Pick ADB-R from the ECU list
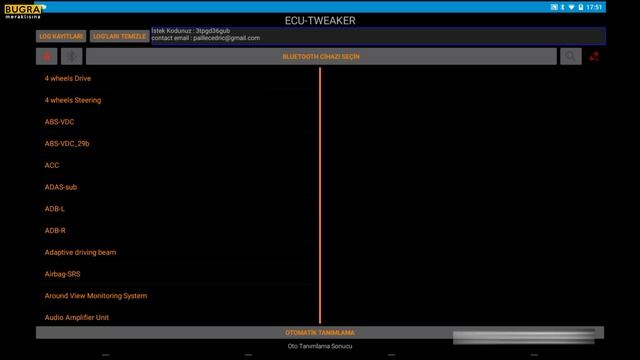640x360 pixels. (55, 231)
